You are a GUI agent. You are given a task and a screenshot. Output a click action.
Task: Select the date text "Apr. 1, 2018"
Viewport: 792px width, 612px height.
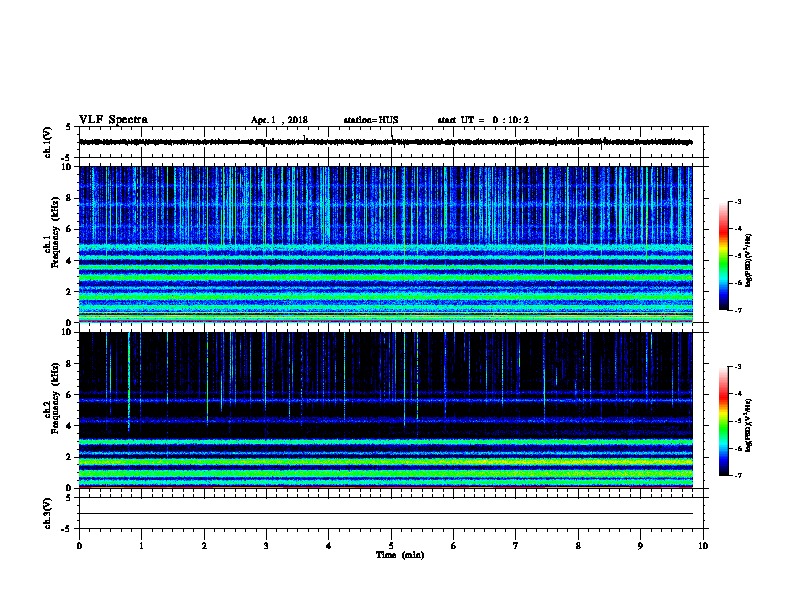[x=279, y=120]
